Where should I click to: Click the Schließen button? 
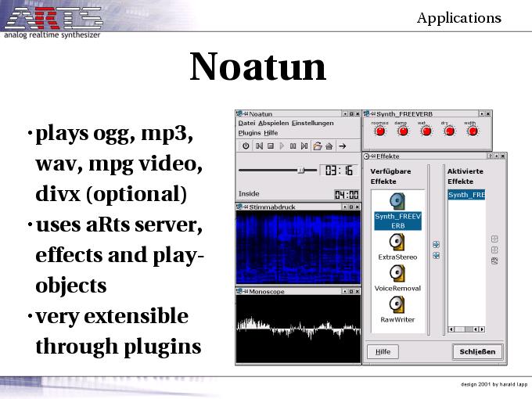[x=477, y=352]
